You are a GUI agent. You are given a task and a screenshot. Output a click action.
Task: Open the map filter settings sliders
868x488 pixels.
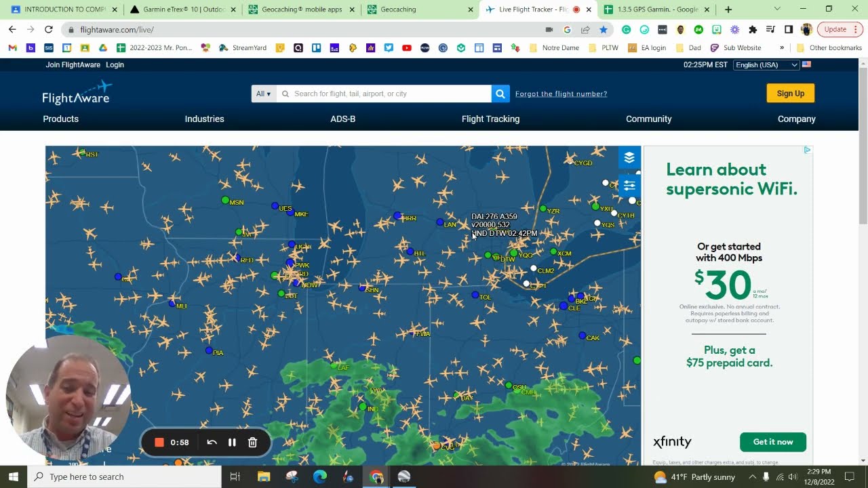(629, 185)
